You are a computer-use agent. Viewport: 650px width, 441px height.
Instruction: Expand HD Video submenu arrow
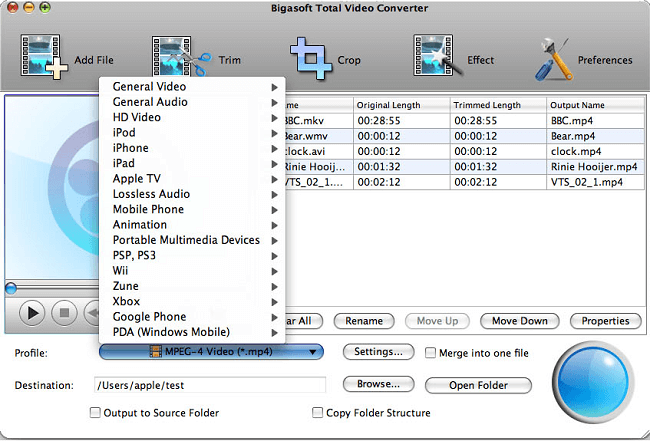coord(274,118)
